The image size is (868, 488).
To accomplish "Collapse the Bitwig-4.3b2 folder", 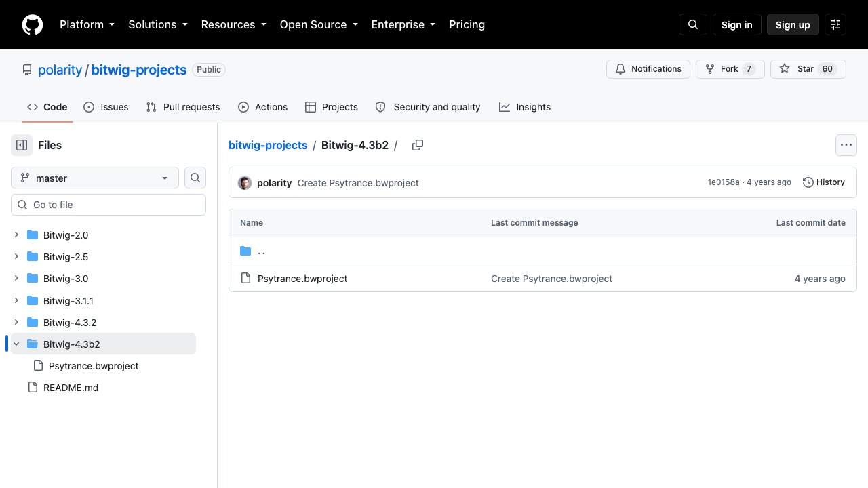I will [16, 344].
